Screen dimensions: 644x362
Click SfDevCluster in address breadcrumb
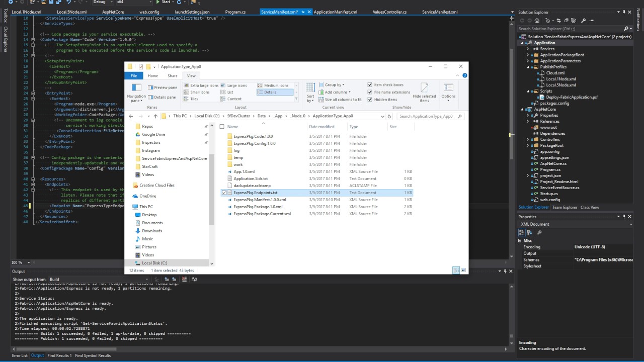pyautogui.click(x=239, y=116)
